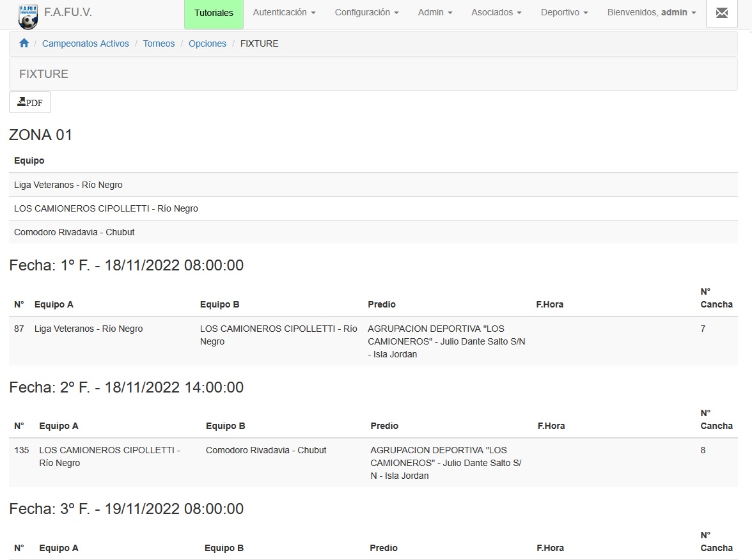Open the Opciones breadcrumb link
This screenshot has width=752, height=560.
coord(207,43)
